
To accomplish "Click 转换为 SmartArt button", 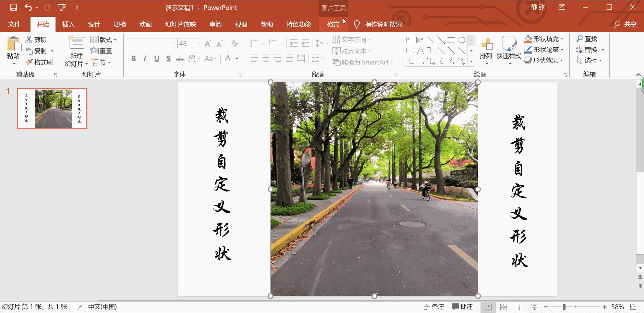I will (362, 62).
